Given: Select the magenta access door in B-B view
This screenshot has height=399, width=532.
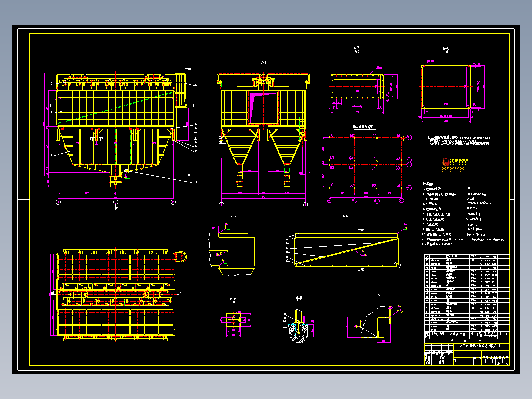Looking at the screenshot, I should [x=264, y=108].
